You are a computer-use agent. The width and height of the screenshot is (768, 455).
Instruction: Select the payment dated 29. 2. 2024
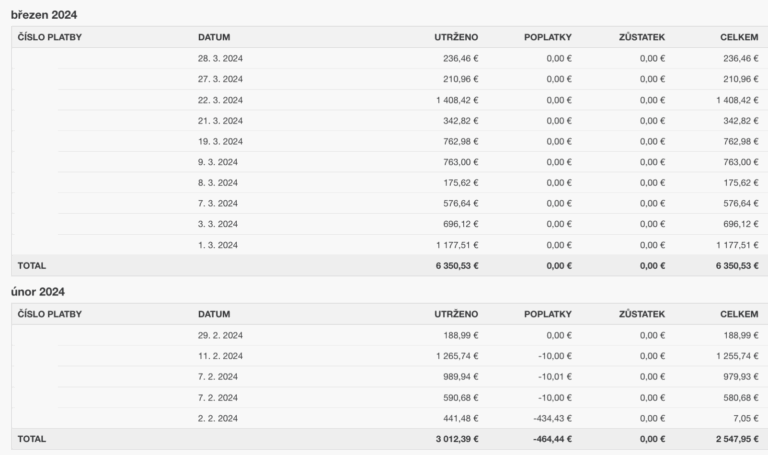click(x=389, y=335)
